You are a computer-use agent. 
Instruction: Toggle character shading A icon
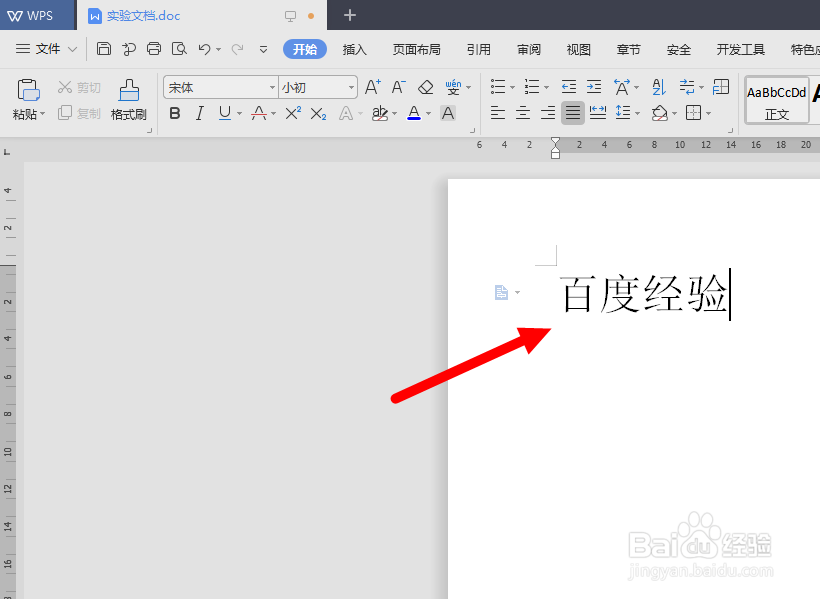click(448, 113)
